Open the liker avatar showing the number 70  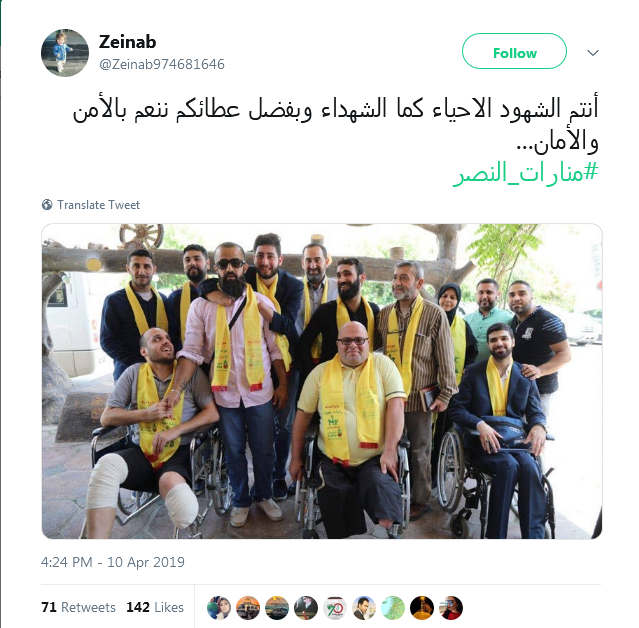(x=335, y=608)
